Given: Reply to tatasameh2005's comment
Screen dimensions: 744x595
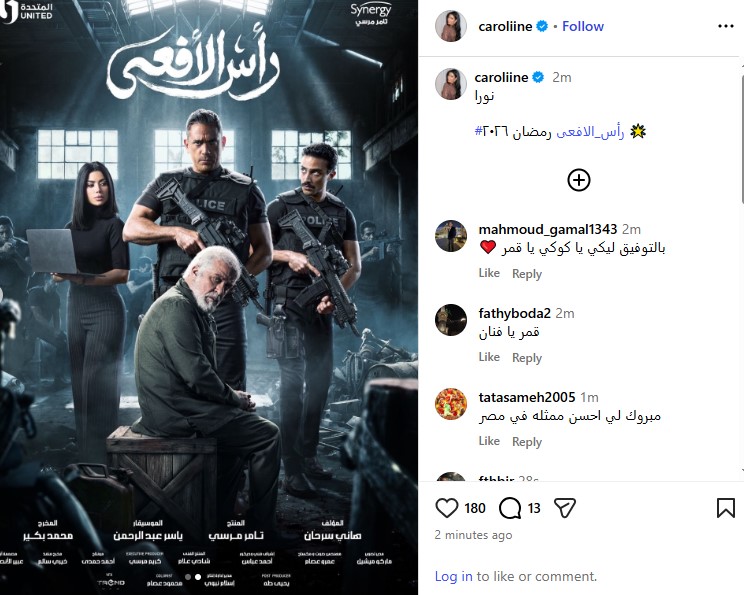Looking at the screenshot, I should (x=527, y=441).
